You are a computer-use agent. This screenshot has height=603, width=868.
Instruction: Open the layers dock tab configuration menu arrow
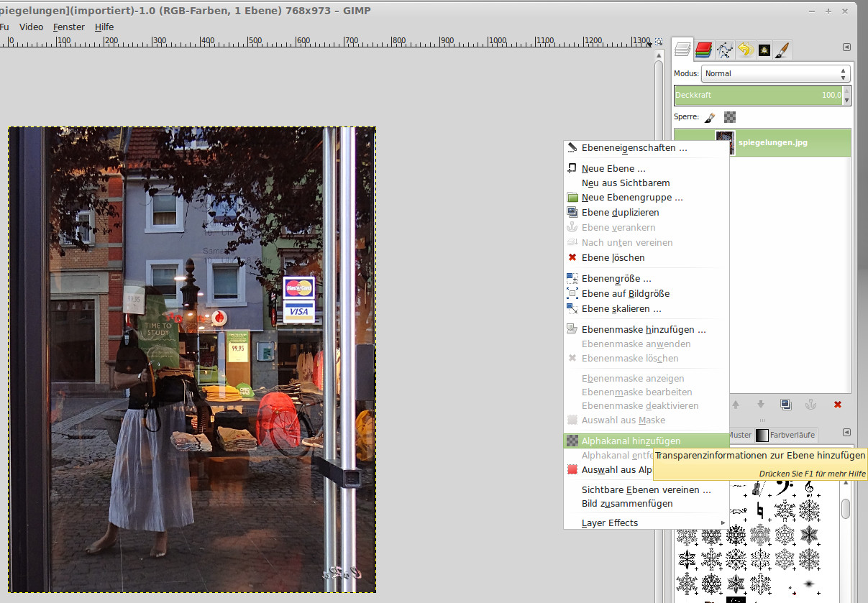pos(846,47)
